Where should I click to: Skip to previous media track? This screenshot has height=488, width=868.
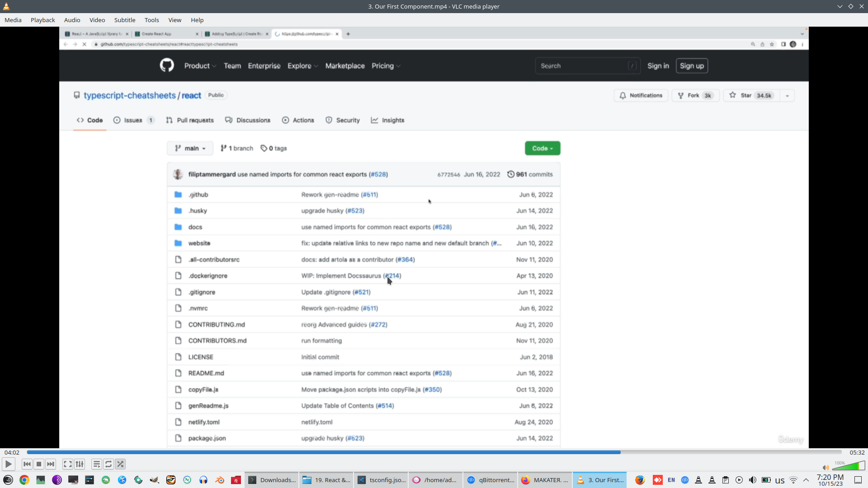[x=27, y=464]
